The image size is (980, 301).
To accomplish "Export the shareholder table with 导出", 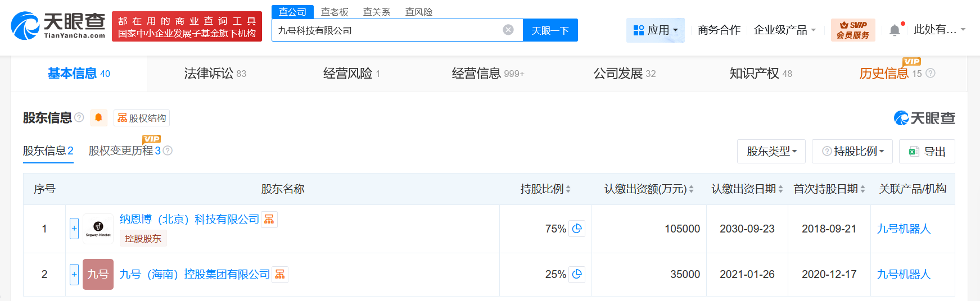I will 927,152.
